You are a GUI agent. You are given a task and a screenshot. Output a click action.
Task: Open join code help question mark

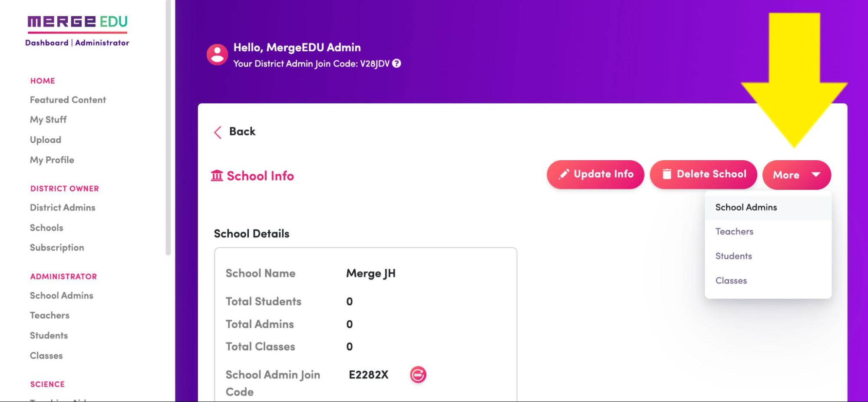[x=396, y=63]
